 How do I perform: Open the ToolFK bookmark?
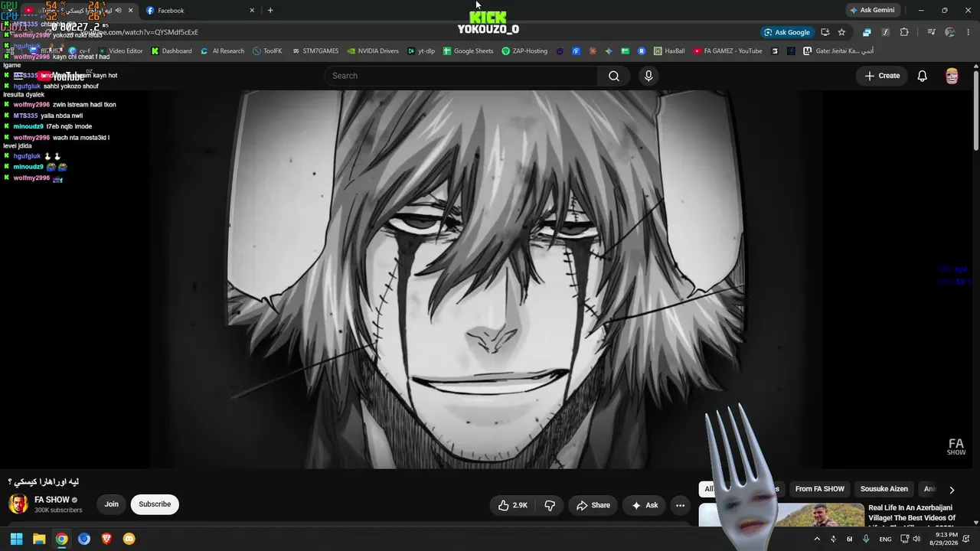(x=266, y=51)
